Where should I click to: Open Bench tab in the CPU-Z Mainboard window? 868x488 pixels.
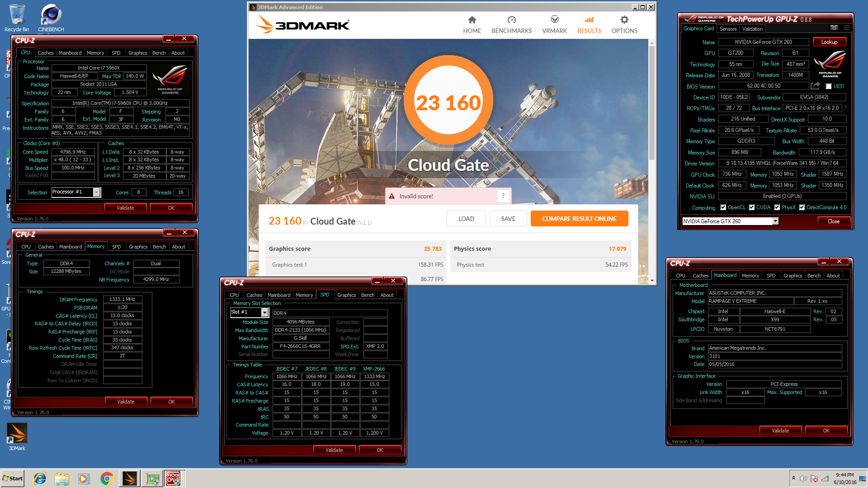click(x=814, y=276)
